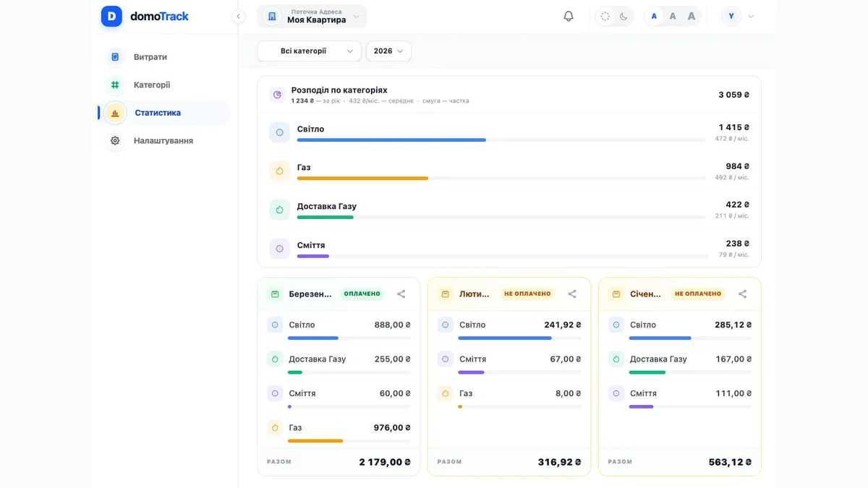Click the 316,92 ₴ Лютий total
The width and height of the screenshot is (868, 488).
pyautogui.click(x=560, y=462)
